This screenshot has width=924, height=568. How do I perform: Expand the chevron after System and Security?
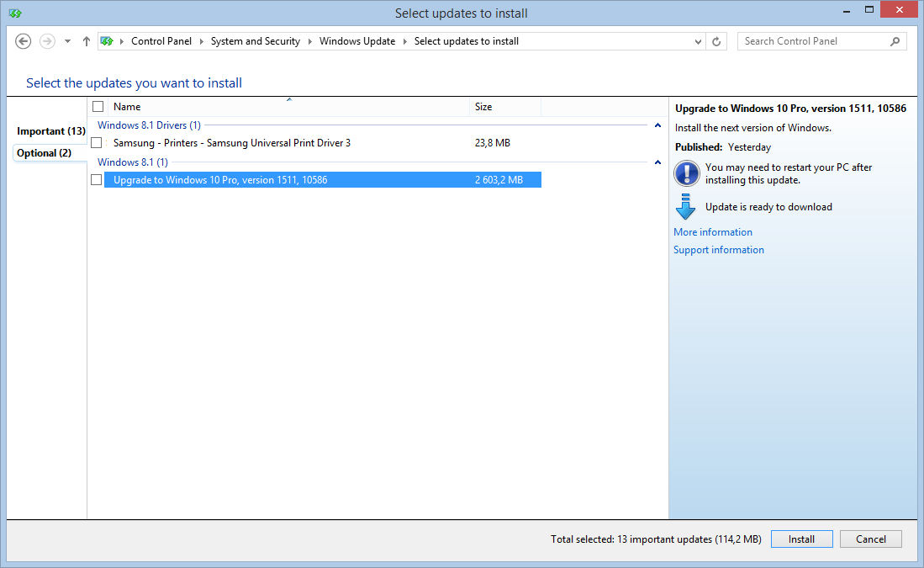click(x=310, y=41)
